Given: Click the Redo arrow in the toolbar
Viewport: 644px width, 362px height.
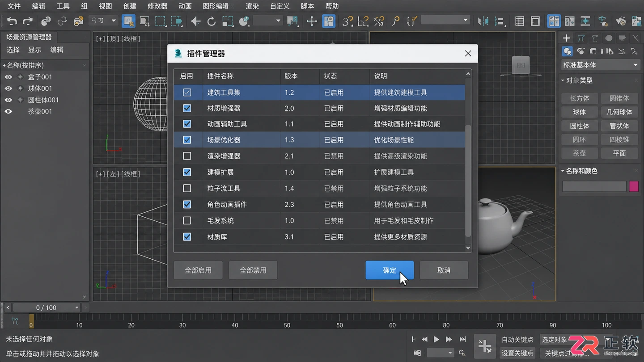Looking at the screenshot, I should pos(28,21).
